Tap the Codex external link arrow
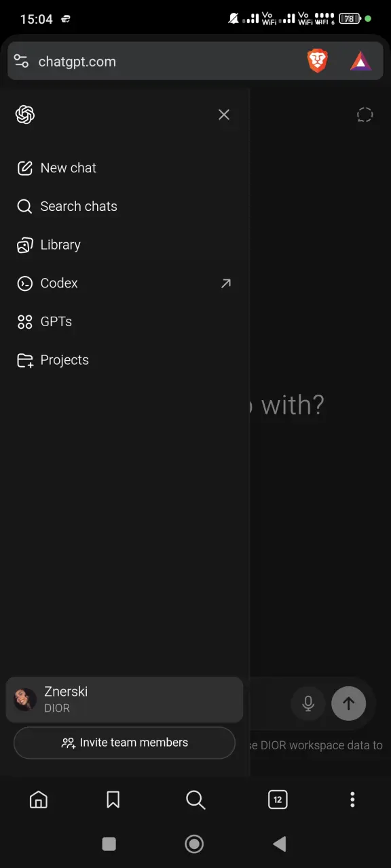This screenshot has height=868, width=391. [226, 283]
